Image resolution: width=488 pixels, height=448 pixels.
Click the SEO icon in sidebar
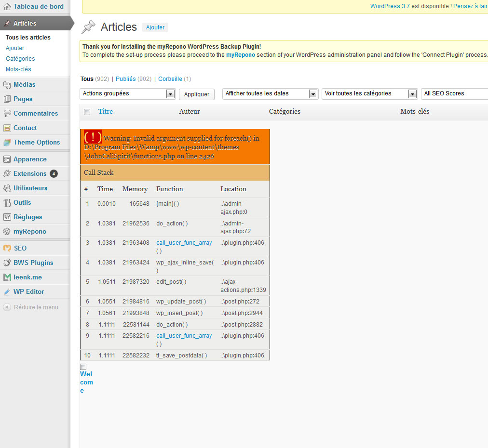pyautogui.click(x=7, y=249)
